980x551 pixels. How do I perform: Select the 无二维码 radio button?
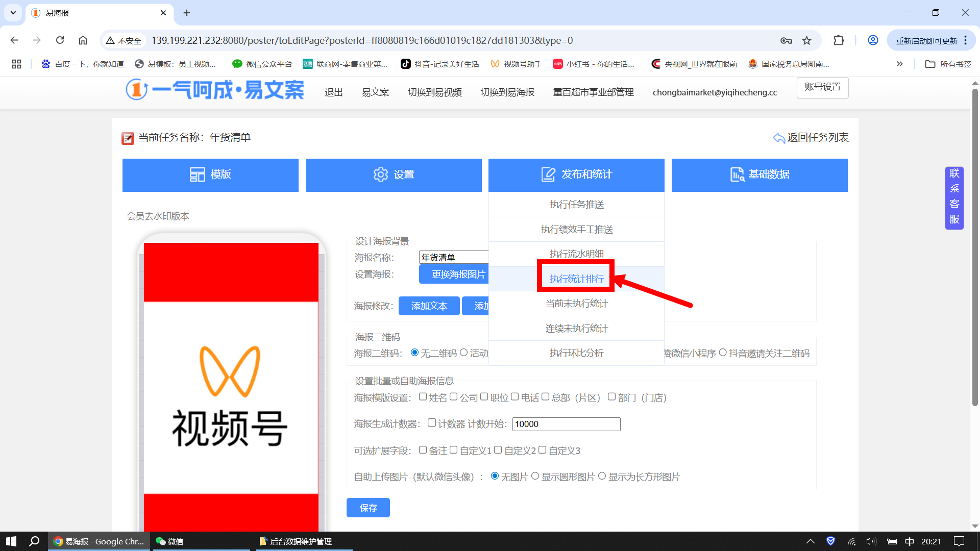(x=414, y=353)
